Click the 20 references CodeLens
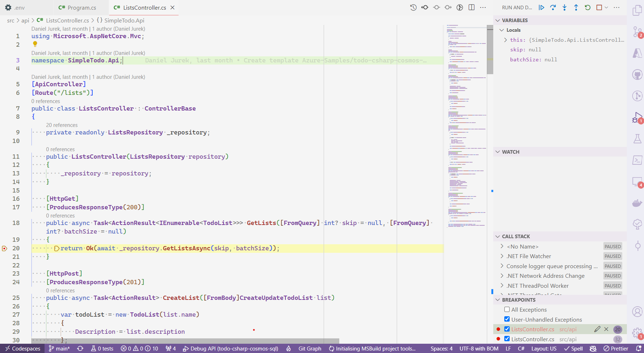The height and width of the screenshot is (353, 644). point(62,125)
